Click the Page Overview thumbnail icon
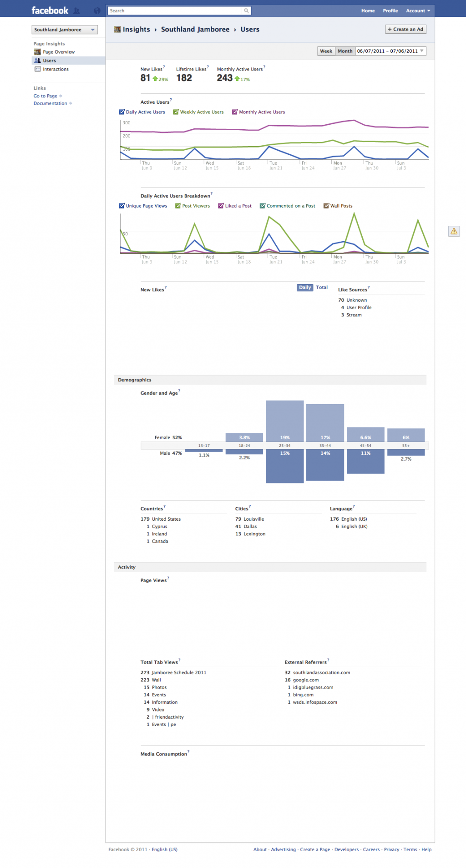 [x=37, y=52]
